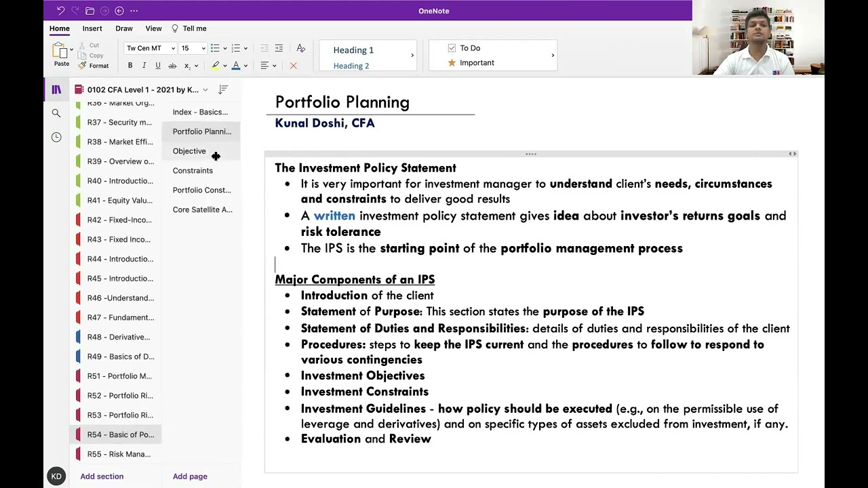
Task: Click the Paste clipboard icon
Action: (61, 51)
